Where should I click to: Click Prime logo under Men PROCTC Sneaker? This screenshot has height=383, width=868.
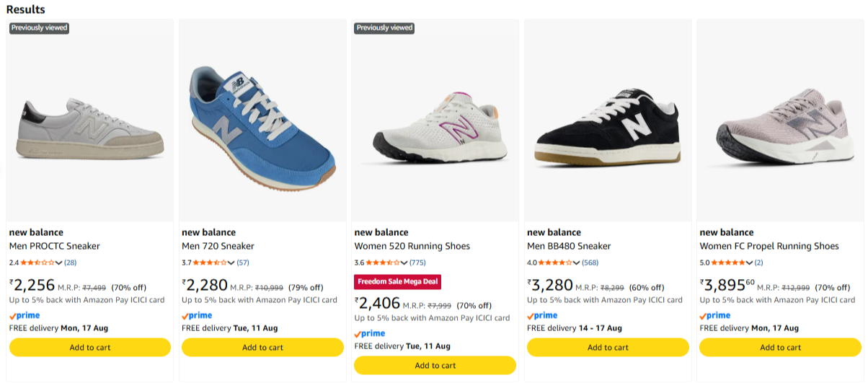pos(25,315)
